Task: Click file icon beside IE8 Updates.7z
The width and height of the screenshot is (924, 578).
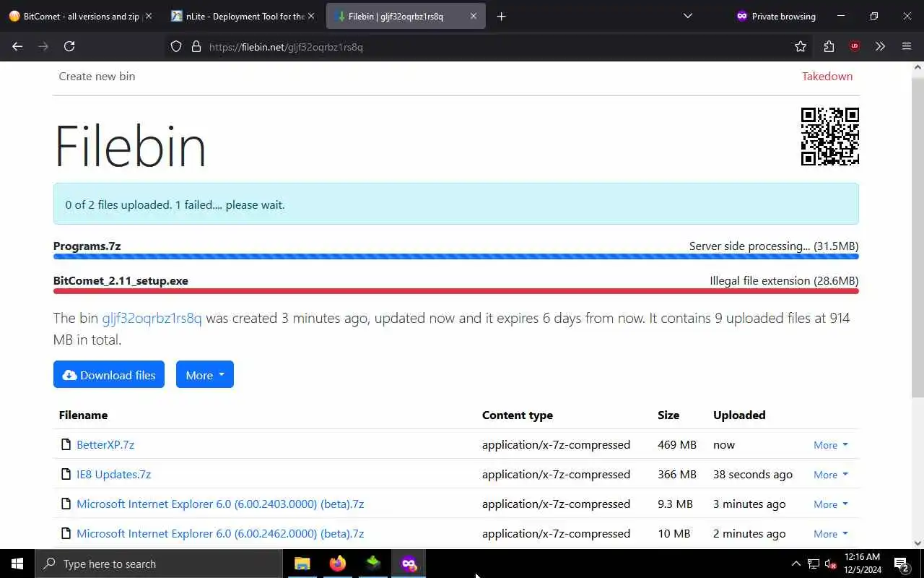Action: pyautogui.click(x=66, y=474)
